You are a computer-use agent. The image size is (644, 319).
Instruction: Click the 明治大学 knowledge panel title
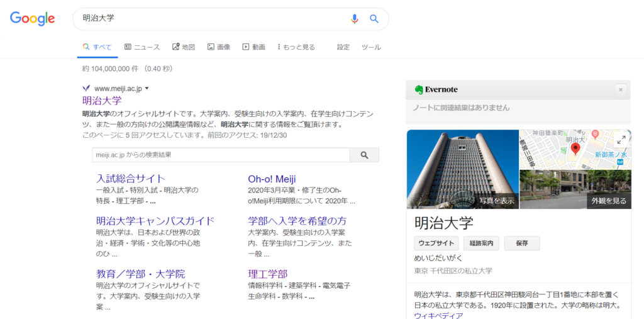[x=443, y=222]
